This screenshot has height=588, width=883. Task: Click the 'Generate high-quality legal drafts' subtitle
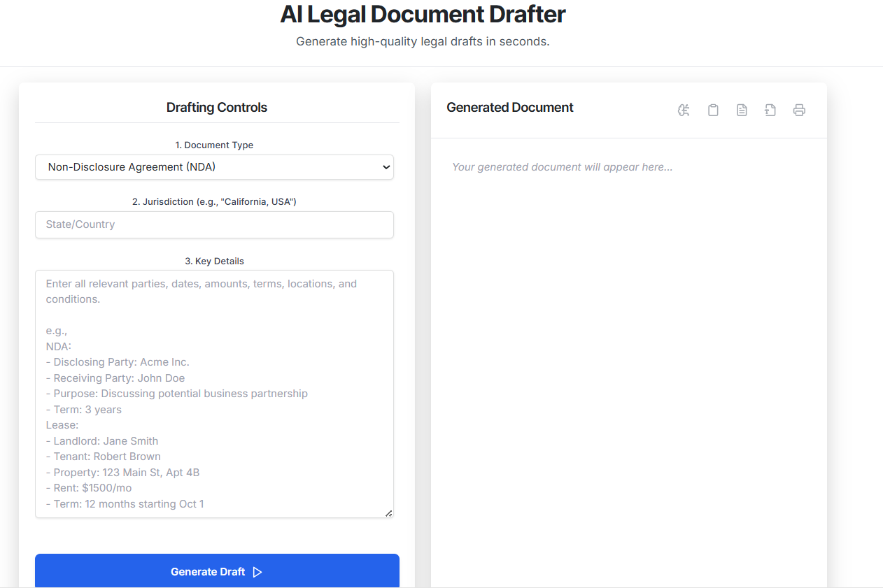pyautogui.click(x=423, y=41)
